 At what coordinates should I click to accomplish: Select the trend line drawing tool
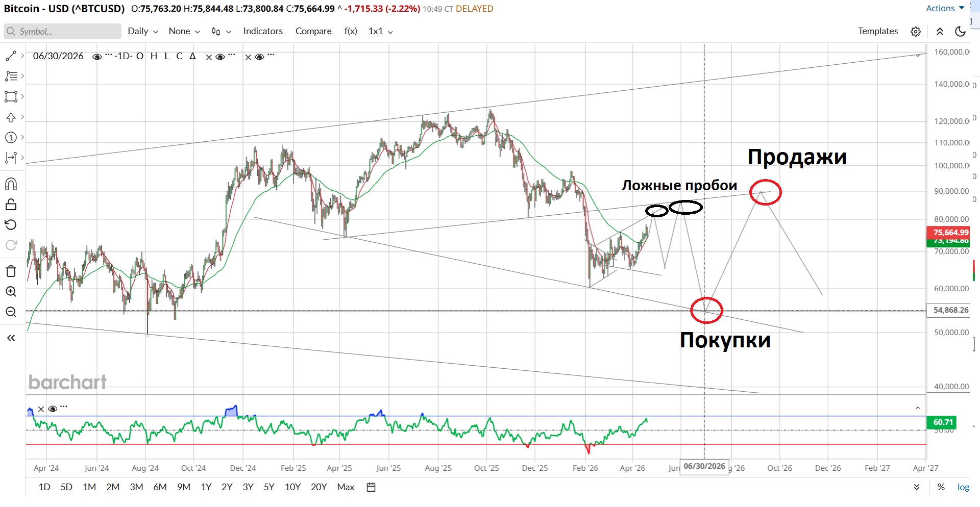click(x=11, y=56)
